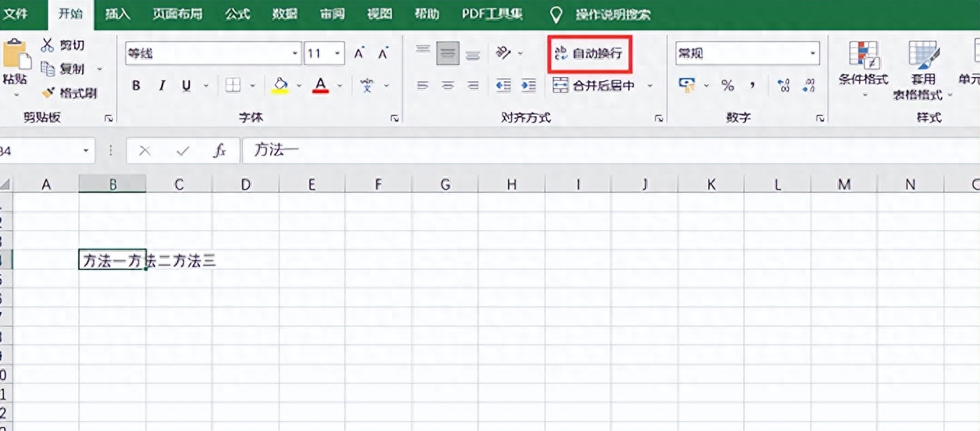Click the phonetic guide (文) icon
The height and width of the screenshot is (431, 980).
click(367, 85)
